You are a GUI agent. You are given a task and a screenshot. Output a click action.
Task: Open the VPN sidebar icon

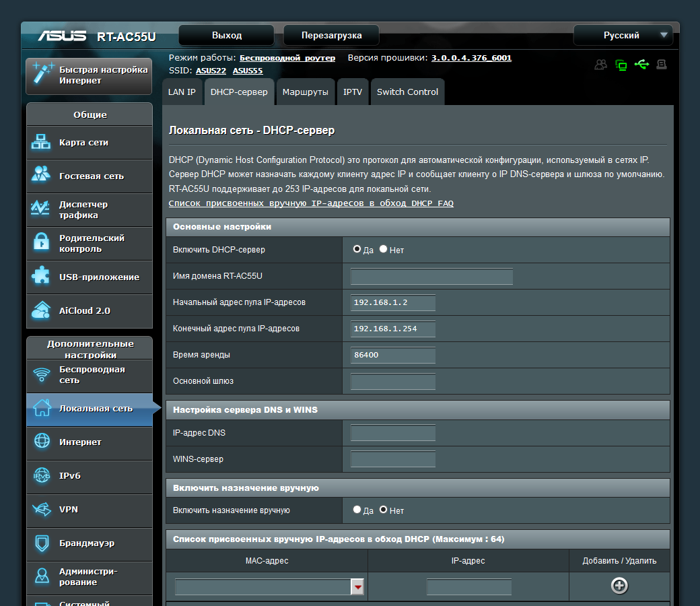tap(41, 509)
